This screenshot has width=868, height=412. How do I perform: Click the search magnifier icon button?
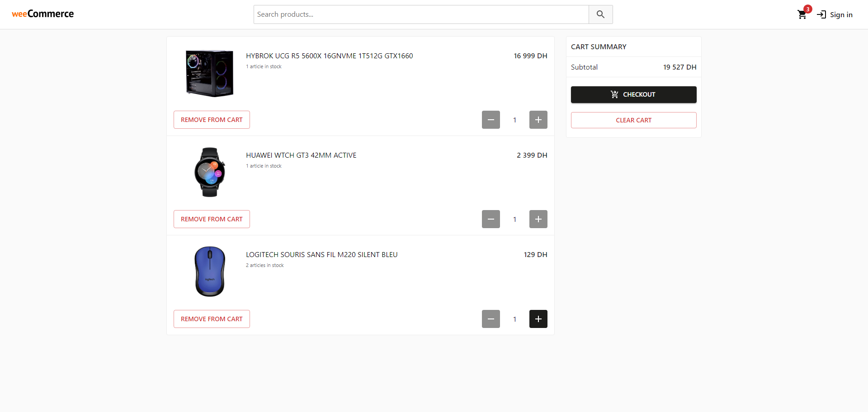click(600, 14)
